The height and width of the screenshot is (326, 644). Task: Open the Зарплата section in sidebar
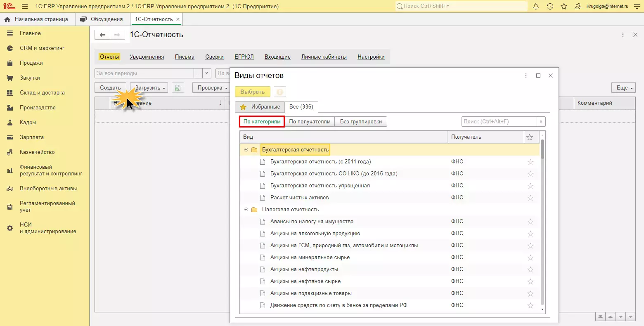tap(32, 137)
